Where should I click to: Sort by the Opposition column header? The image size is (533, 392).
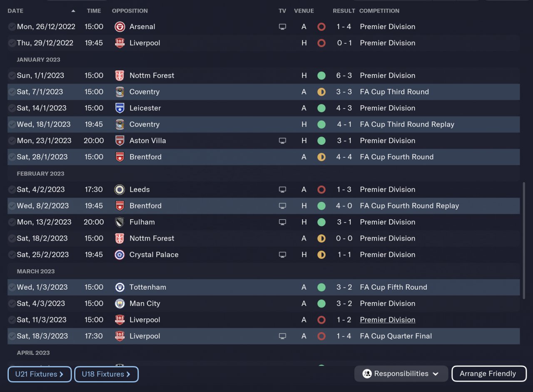click(x=130, y=11)
